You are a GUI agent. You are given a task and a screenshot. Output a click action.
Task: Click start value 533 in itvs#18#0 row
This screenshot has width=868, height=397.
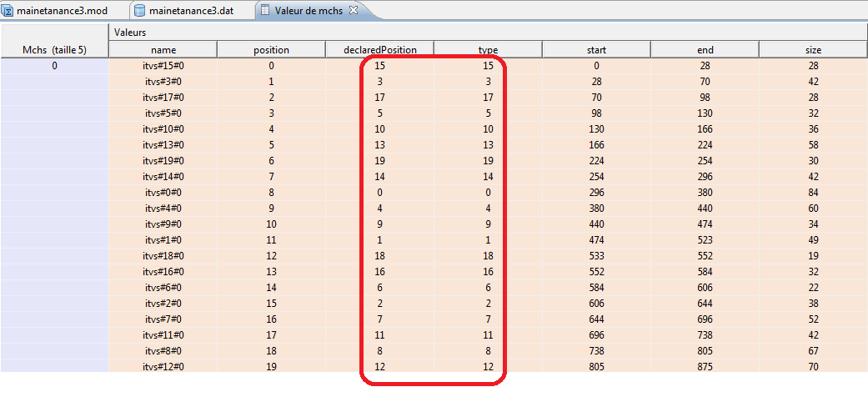coord(596,256)
